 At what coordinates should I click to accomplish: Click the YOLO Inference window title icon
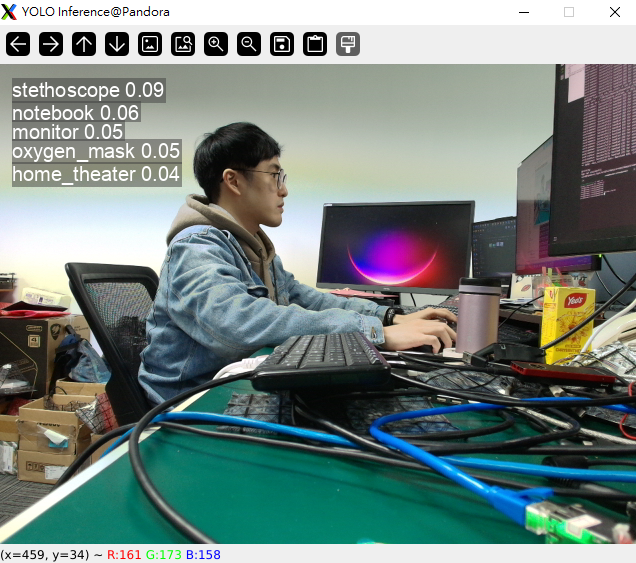10,12
